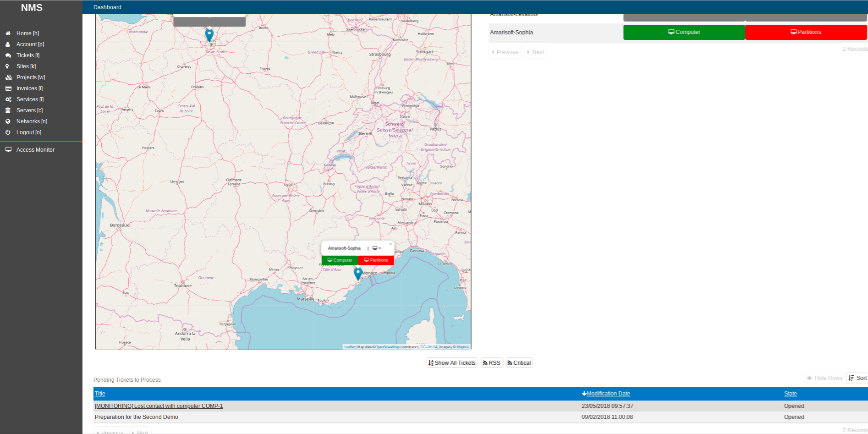
Task: Open Lost contact with computer COMP-1 ticket
Action: pos(159,406)
